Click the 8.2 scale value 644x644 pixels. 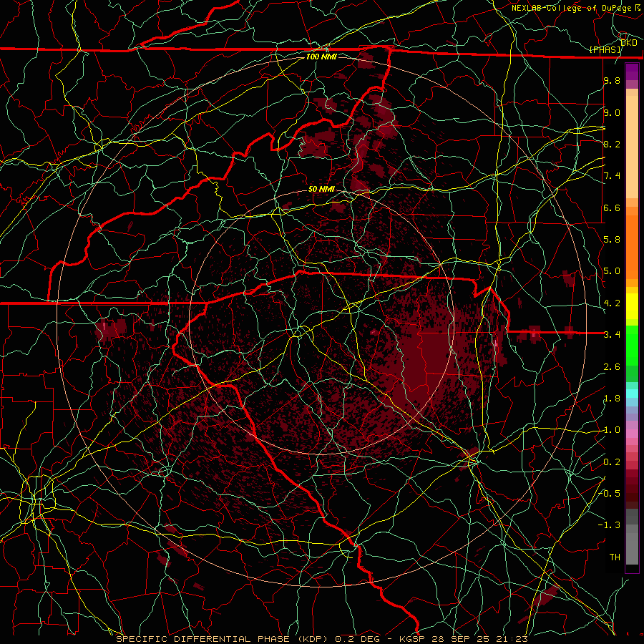pyautogui.click(x=612, y=144)
